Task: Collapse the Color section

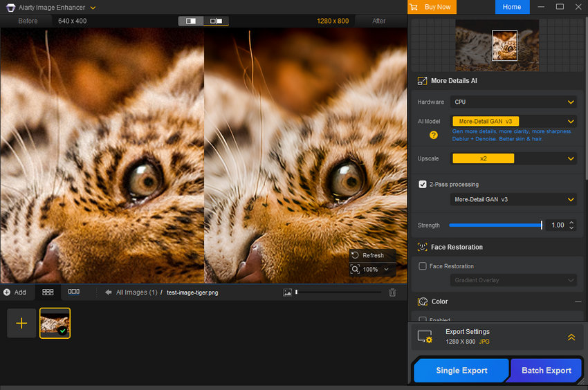Action: pyautogui.click(x=578, y=301)
